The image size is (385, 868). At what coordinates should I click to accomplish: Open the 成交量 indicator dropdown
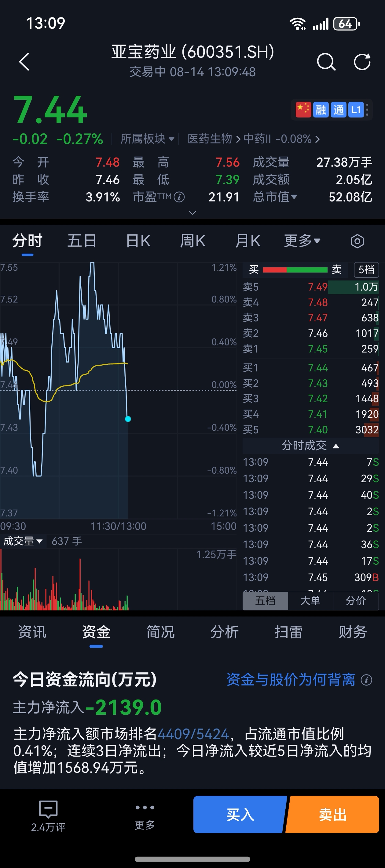pyautogui.click(x=23, y=541)
